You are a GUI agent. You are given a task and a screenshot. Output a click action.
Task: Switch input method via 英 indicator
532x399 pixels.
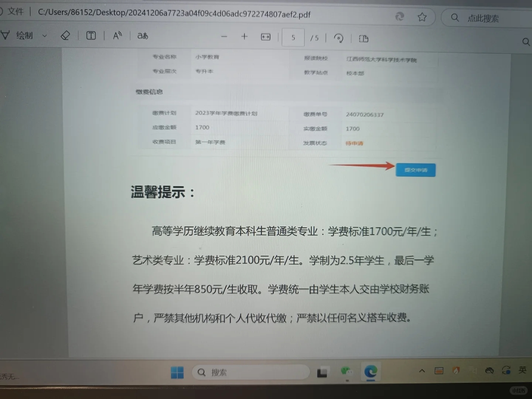(522, 370)
